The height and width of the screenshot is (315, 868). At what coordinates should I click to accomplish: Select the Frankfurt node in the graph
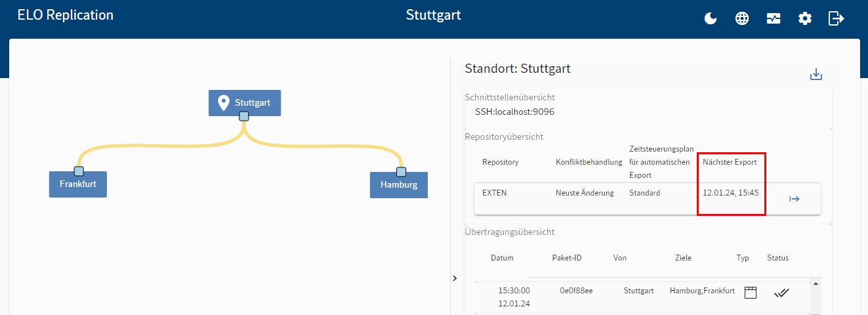click(78, 184)
